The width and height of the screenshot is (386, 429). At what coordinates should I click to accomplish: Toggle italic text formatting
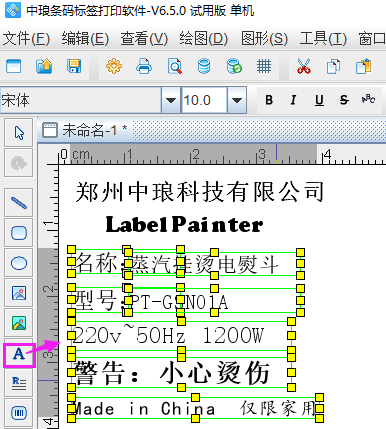293,100
